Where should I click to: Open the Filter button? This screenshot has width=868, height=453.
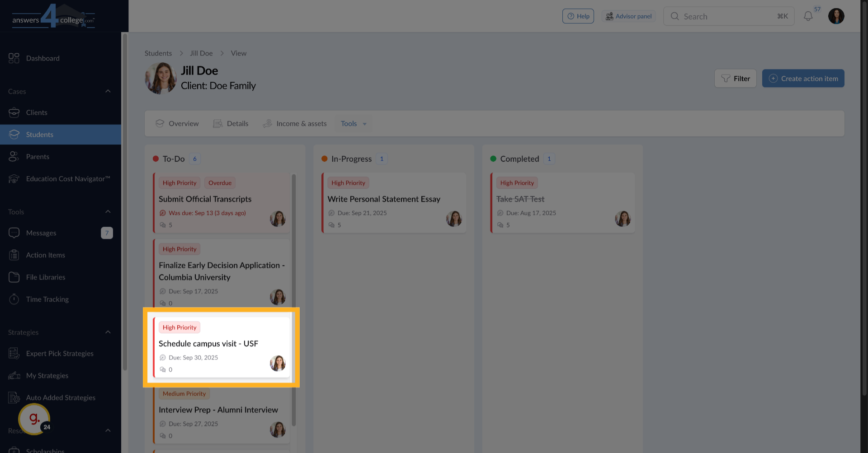coord(735,79)
